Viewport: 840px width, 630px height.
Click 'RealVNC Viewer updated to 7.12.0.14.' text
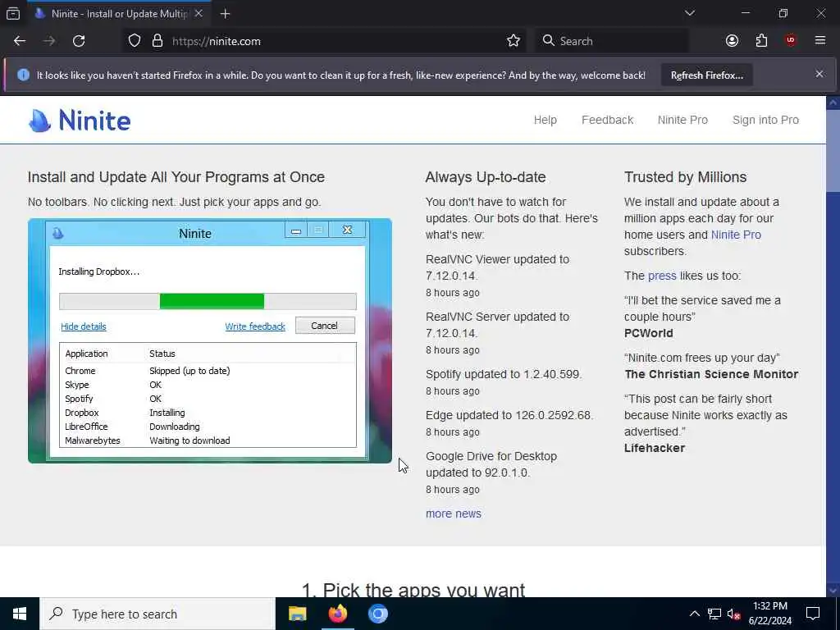click(x=497, y=267)
